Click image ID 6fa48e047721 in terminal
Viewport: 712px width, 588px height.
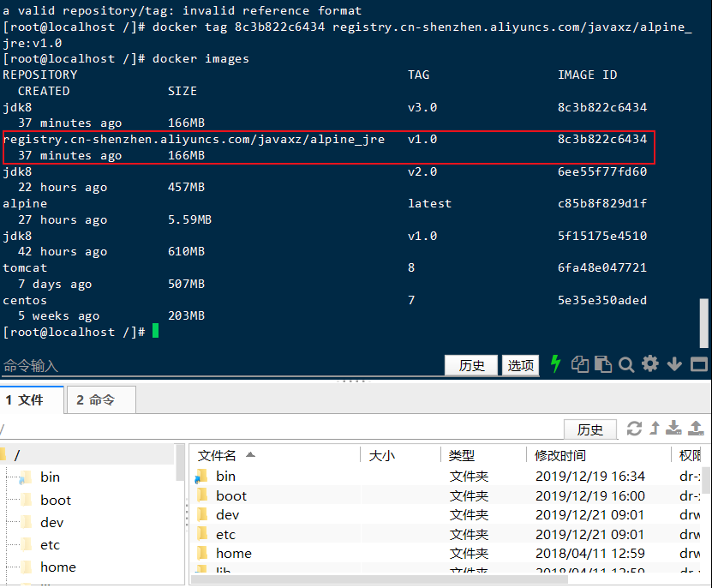(x=602, y=267)
